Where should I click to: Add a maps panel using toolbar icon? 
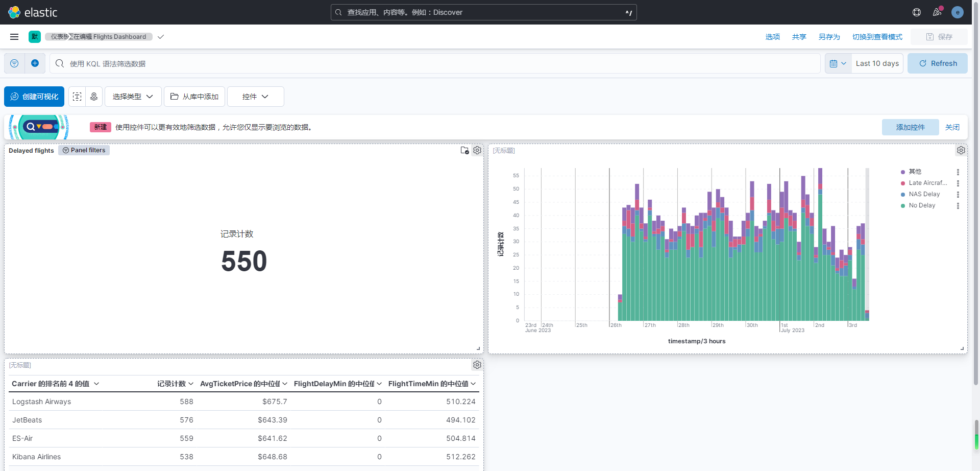(x=94, y=97)
